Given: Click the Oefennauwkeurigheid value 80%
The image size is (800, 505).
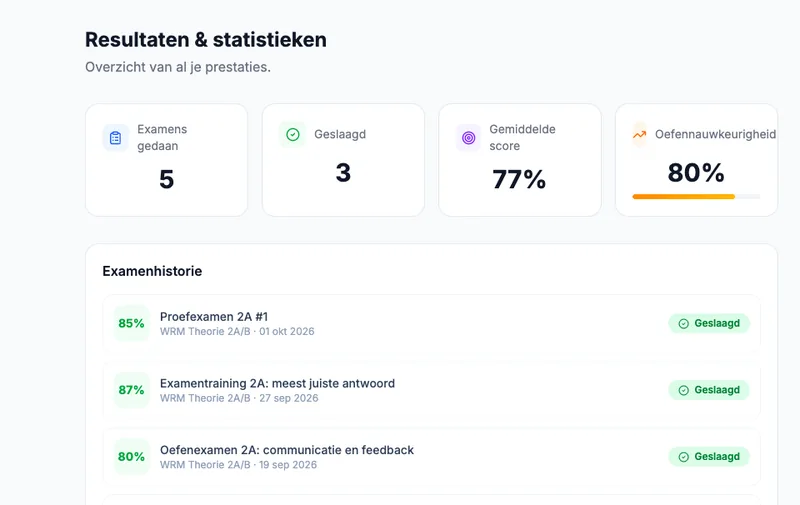Looking at the screenshot, I should point(696,172).
